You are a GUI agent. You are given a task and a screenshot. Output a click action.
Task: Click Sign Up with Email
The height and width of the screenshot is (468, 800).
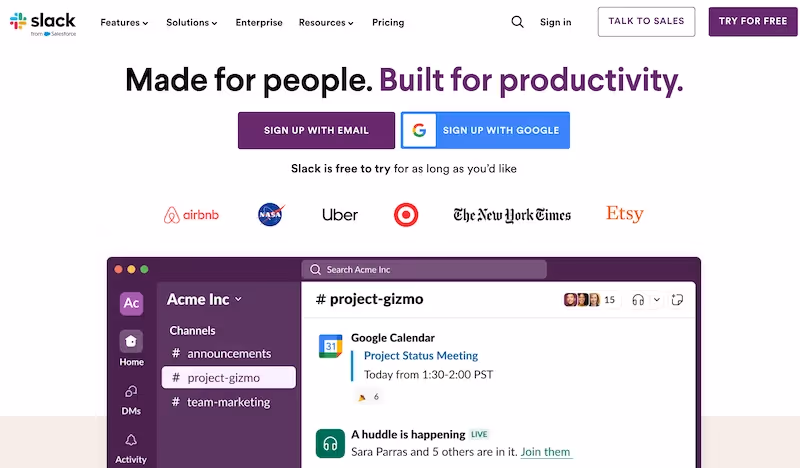[316, 130]
